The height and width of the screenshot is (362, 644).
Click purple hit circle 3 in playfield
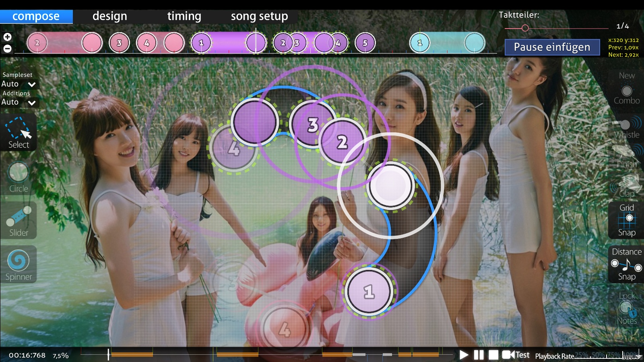click(313, 125)
